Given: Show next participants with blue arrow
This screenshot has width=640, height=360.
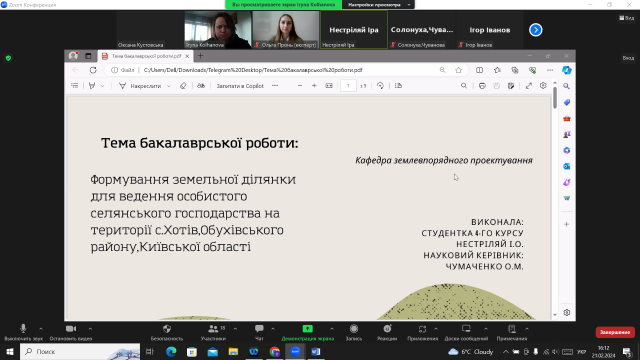Looking at the screenshot, I should (x=536, y=30).
